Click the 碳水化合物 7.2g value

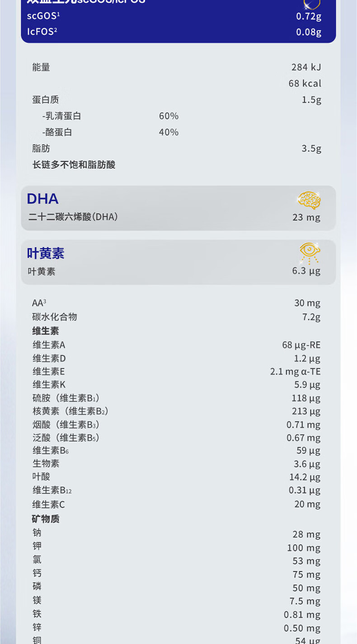(x=311, y=317)
